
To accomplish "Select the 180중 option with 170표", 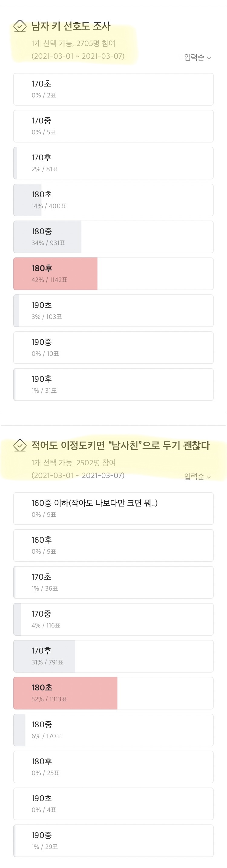I will coord(113,730).
